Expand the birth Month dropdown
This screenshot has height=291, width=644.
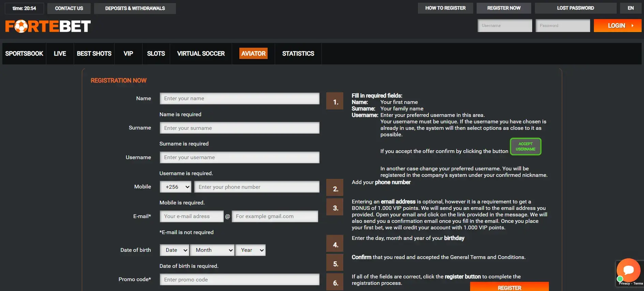click(x=212, y=250)
